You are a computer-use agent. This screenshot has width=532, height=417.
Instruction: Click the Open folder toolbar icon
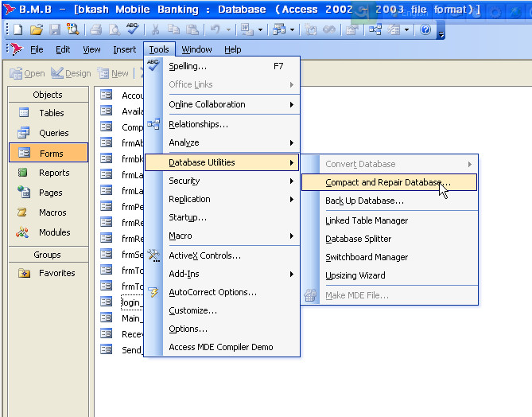point(37,30)
